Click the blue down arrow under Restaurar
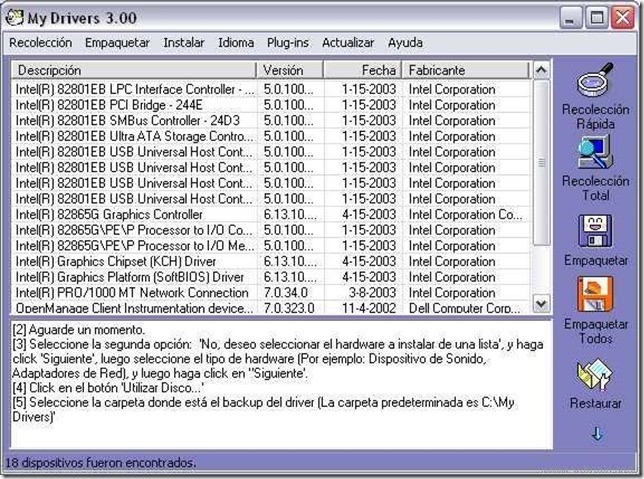This screenshot has width=644, height=479. [x=597, y=433]
